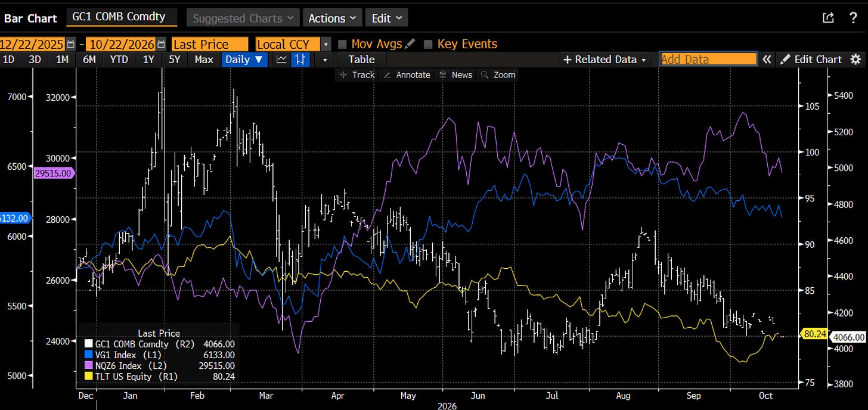
Task: Select the 1Y time range
Action: point(148,59)
